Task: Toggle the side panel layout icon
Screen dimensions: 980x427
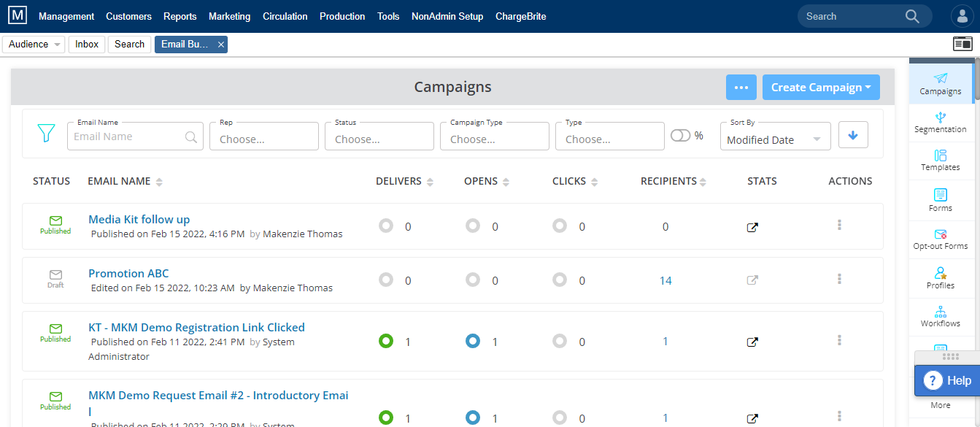Action: click(962, 44)
